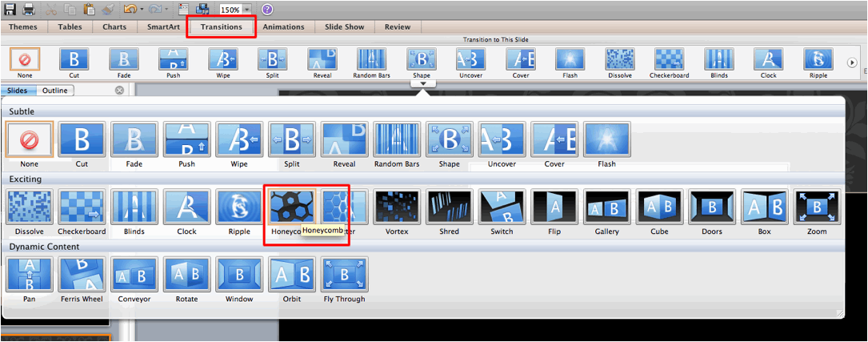Switch to the Outline view tab
Viewport: 868px width, 342px height.
(x=54, y=91)
